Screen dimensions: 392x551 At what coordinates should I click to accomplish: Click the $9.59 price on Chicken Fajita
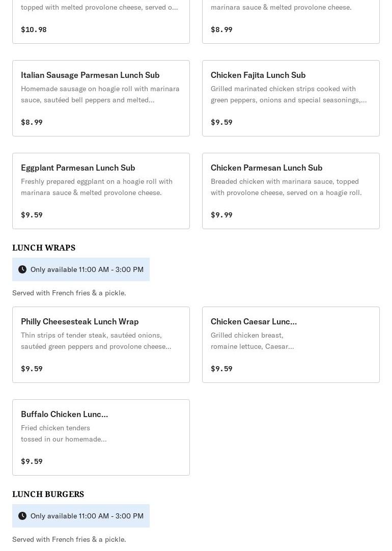(x=221, y=122)
